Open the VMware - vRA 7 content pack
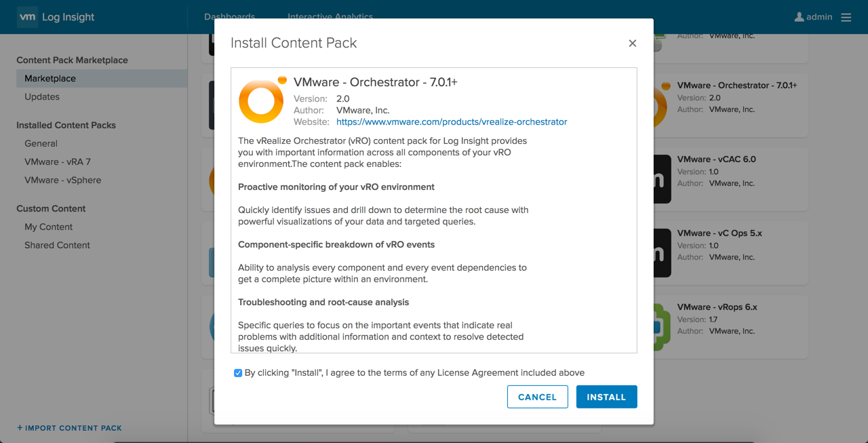 tap(58, 162)
